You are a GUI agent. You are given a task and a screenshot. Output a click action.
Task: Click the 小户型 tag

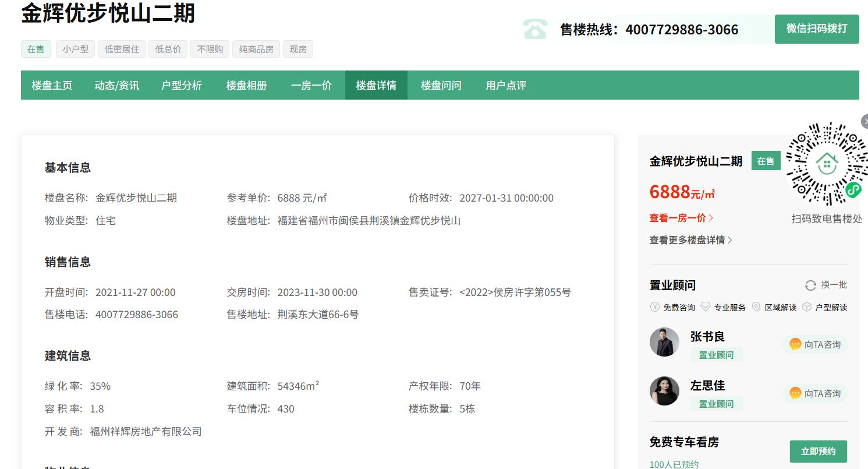click(x=76, y=49)
